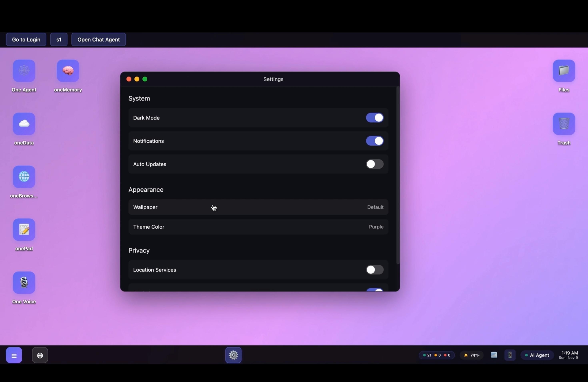This screenshot has width=588, height=382.
Task: Open the Trash icon
Action: point(564,124)
